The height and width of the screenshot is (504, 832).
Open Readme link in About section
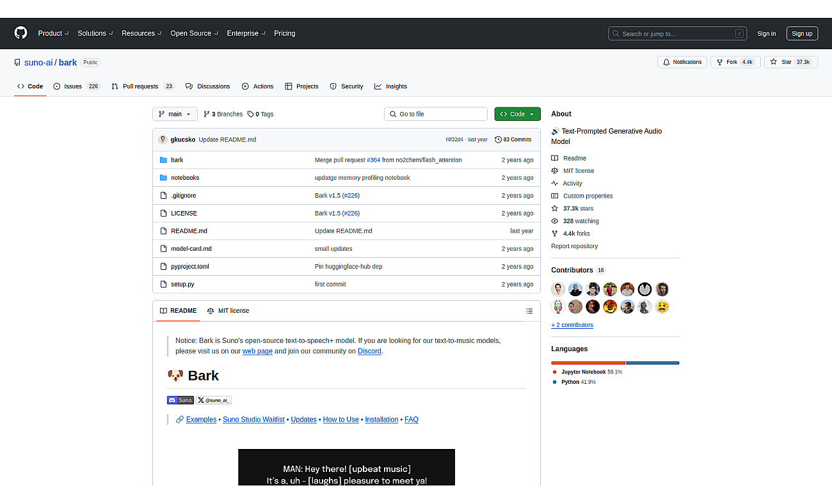(568, 158)
